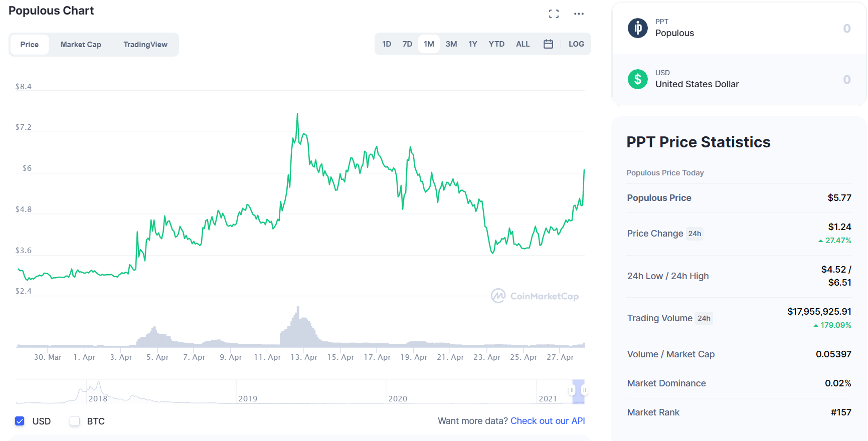Switch to the Market Cap tab

(x=81, y=45)
